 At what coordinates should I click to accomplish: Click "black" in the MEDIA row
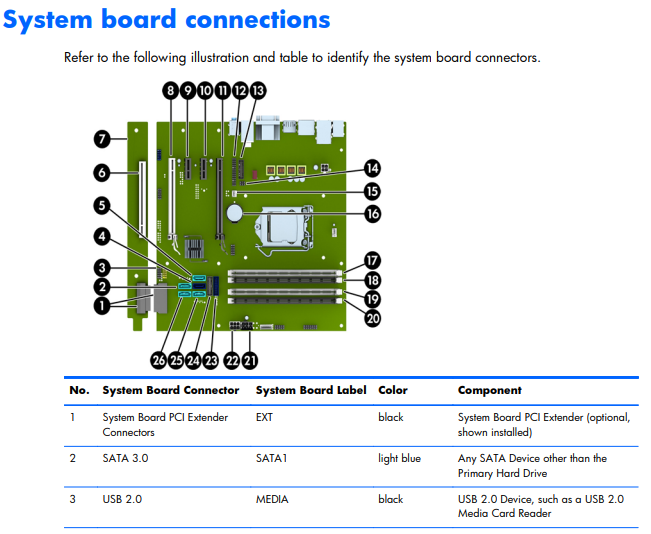click(391, 499)
